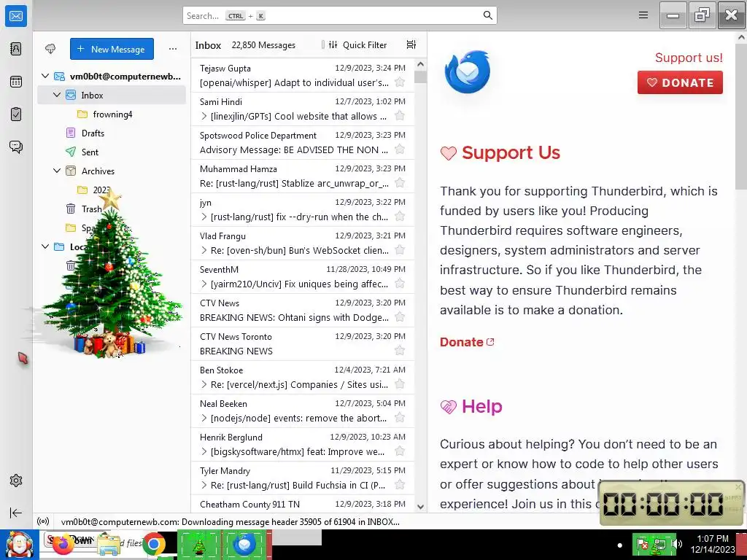The image size is (747, 560).
Task: Click message list scrollbar down arrow
Action: (420, 507)
